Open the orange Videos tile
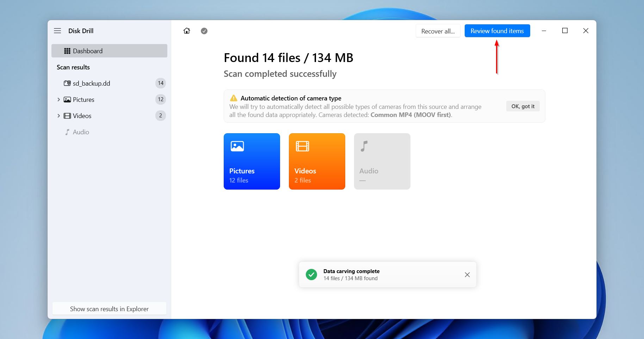Screen dimensions: 644x339 317,161
